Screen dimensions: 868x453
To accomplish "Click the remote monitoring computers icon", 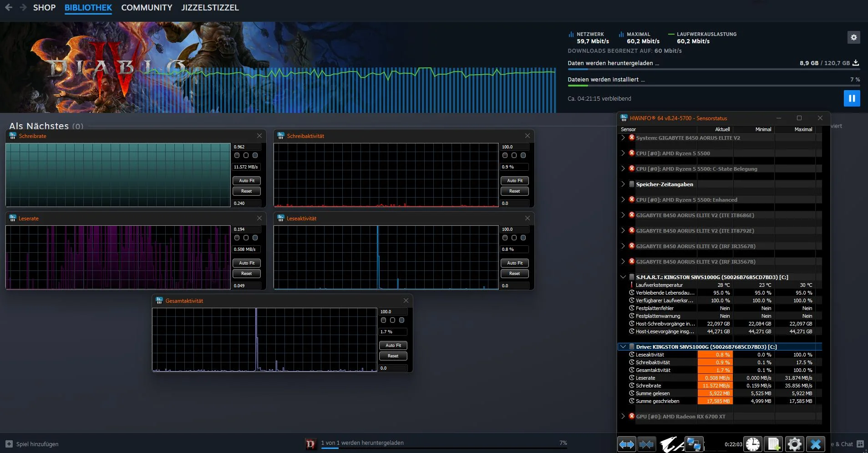I will (694, 444).
